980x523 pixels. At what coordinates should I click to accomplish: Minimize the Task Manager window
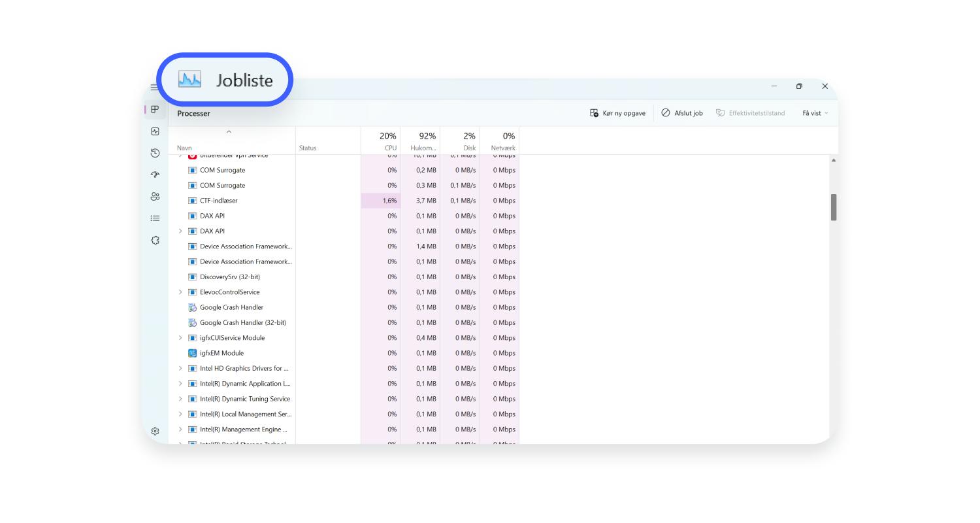(x=774, y=86)
